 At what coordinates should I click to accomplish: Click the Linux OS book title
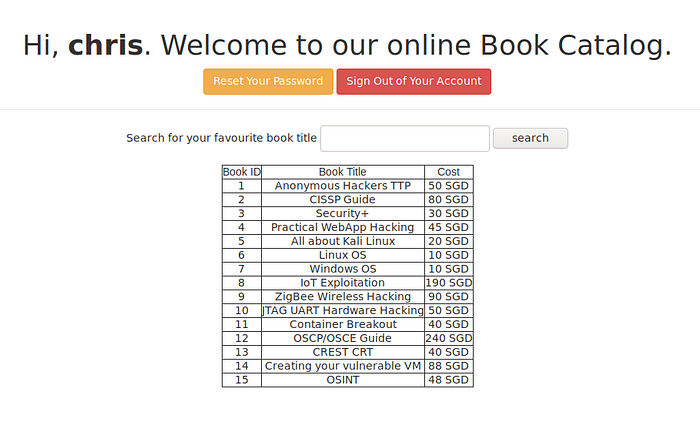coord(342,256)
